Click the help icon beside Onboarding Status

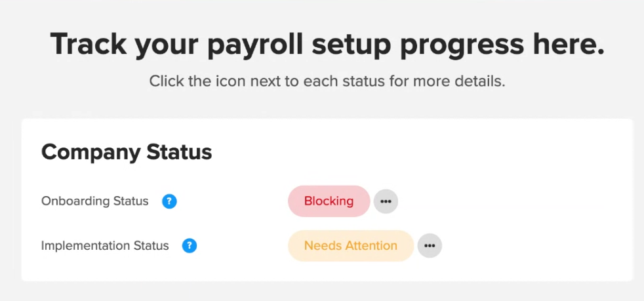point(169,201)
